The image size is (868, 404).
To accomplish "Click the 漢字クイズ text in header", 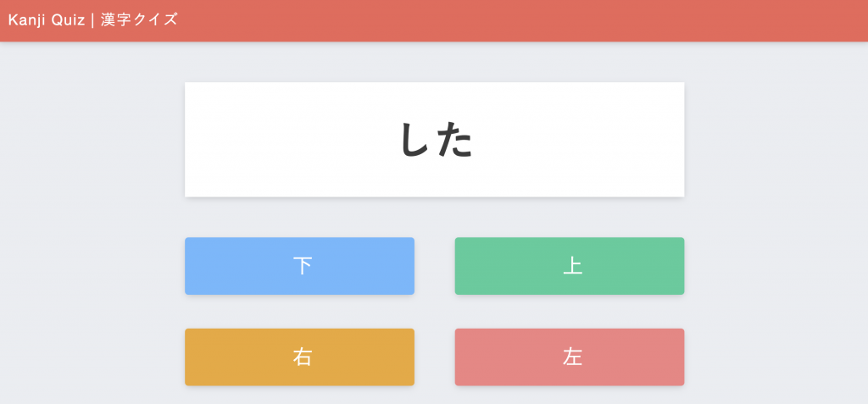I will (139, 19).
